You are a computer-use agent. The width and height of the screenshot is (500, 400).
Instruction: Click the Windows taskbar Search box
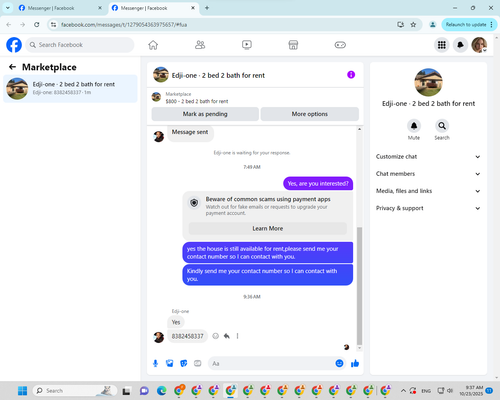75,391
